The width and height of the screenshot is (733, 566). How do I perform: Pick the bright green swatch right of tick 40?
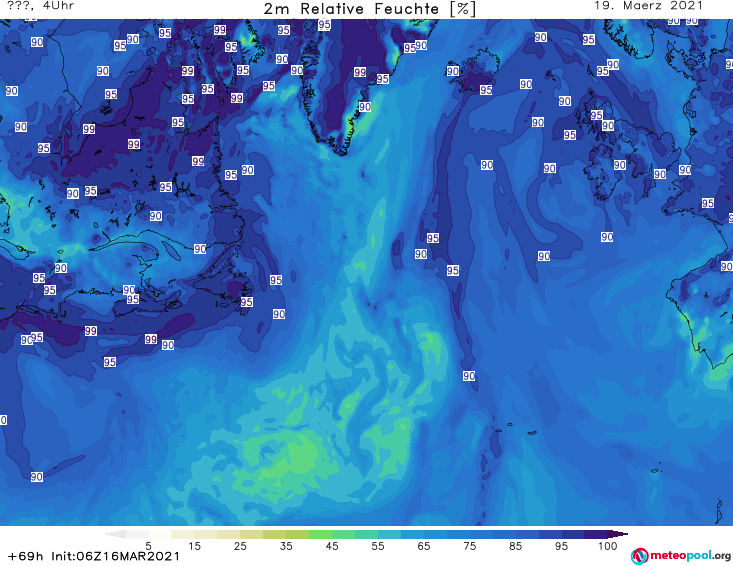pos(320,534)
